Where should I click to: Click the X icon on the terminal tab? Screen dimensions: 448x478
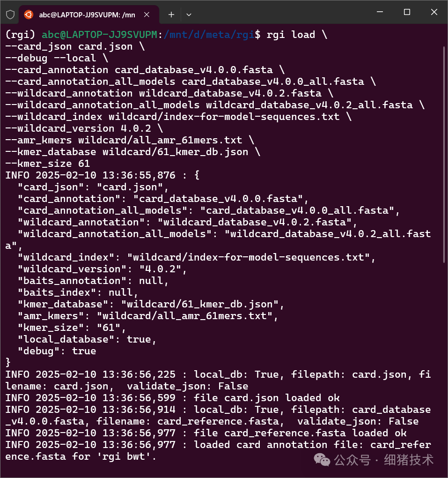pyautogui.click(x=147, y=15)
